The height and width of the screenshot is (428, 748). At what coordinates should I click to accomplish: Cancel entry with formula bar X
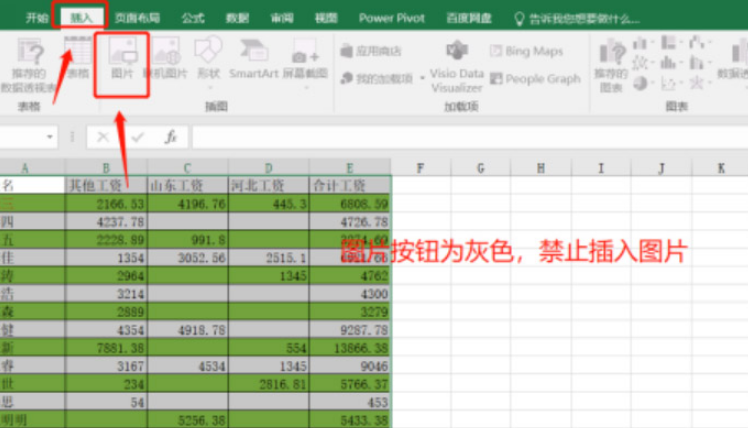[103, 137]
